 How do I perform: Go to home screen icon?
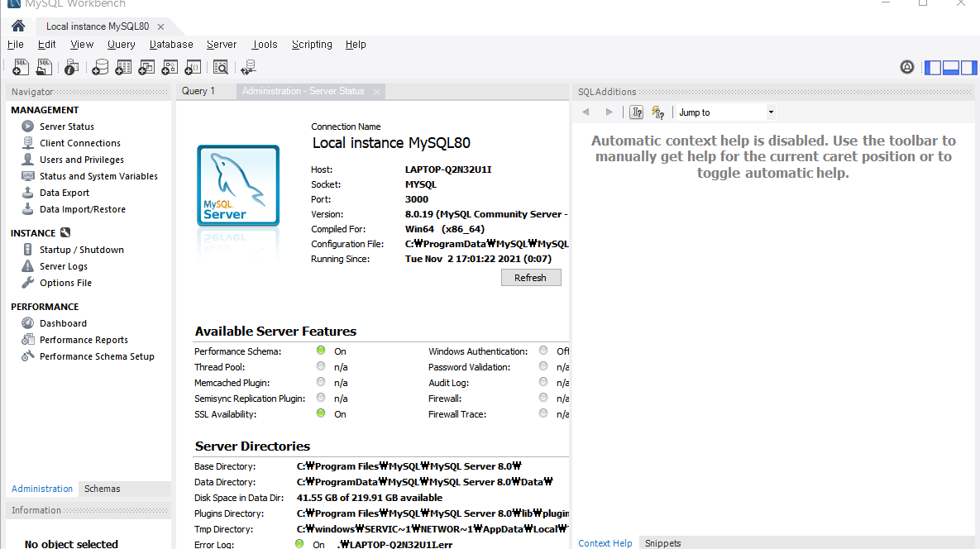[x=18, y=26]
